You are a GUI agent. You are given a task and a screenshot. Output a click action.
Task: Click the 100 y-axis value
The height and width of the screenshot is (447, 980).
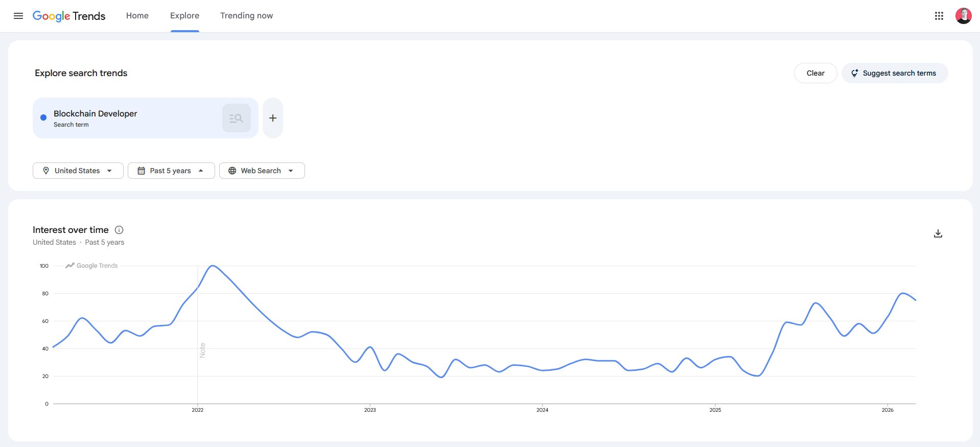pyautogui.click(x=44, y=266)
